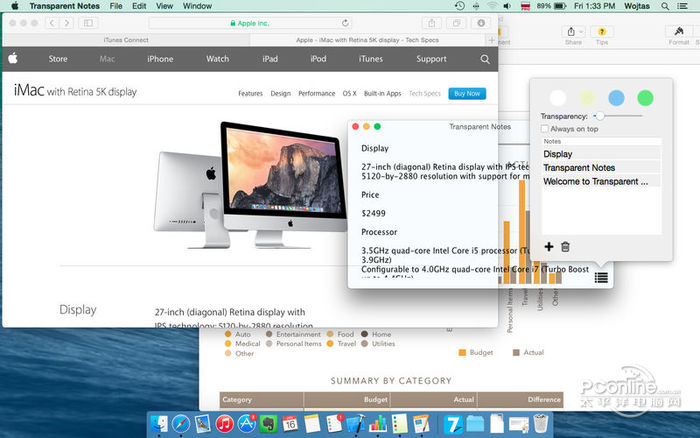Choose the yellow note color swatch
This screenshot has width=700, height=438.
[x=587, y=98]
